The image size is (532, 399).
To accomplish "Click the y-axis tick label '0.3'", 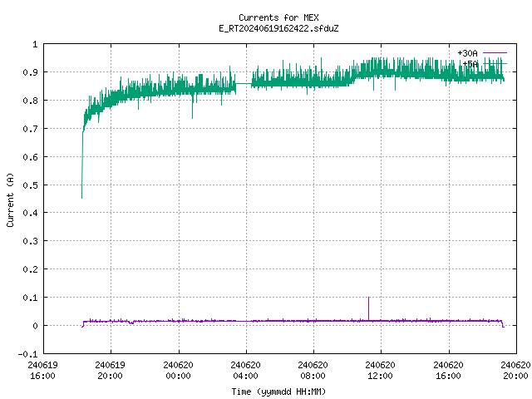I will pyautogui.click(x=30, y=241).
